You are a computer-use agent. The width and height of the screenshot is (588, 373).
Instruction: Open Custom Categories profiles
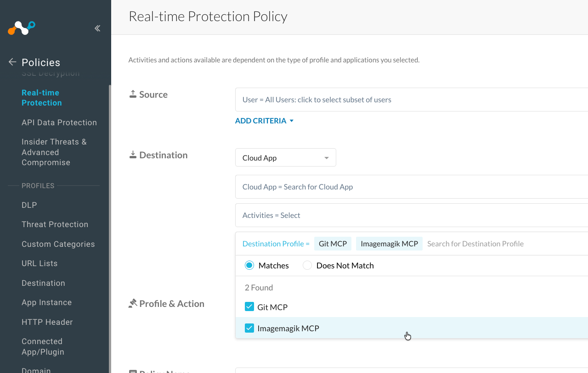click(x=58, y=244)
